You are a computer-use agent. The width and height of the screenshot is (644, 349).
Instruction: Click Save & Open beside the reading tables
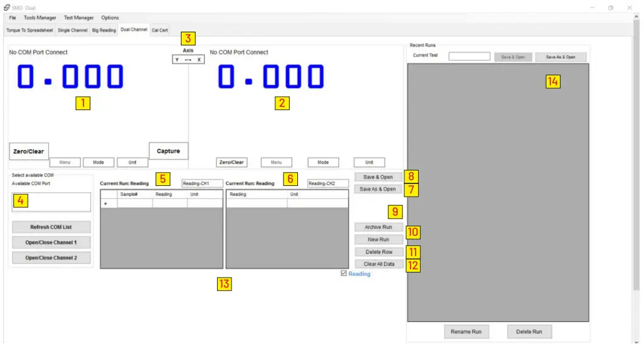(x=378, y=177)
